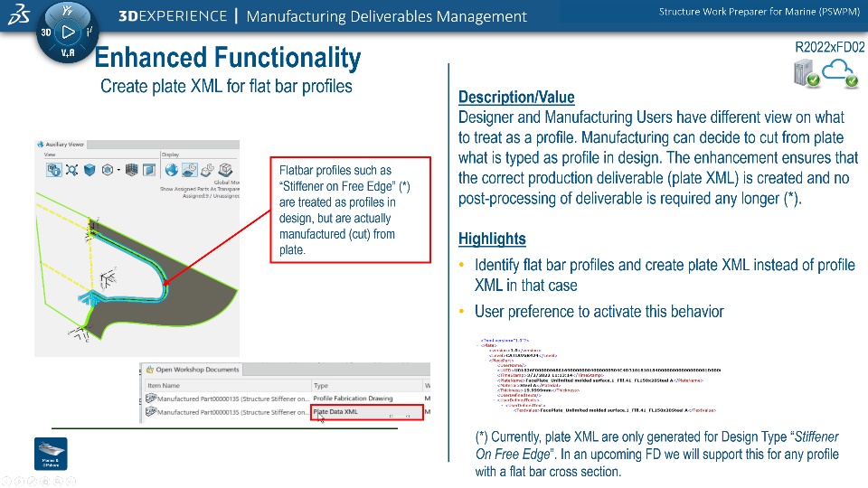Click the XML code sample thumbnail
Viewport: 868px width, 488px height.
[599, 375]
